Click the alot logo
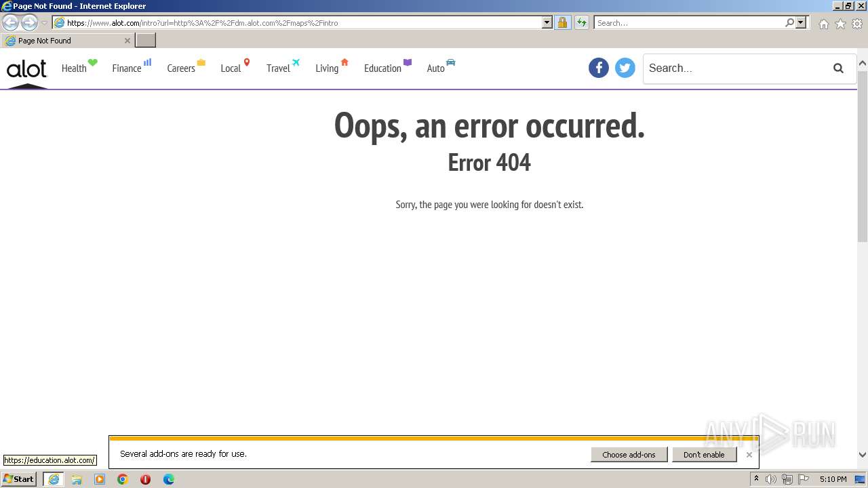 coord(26,68)
